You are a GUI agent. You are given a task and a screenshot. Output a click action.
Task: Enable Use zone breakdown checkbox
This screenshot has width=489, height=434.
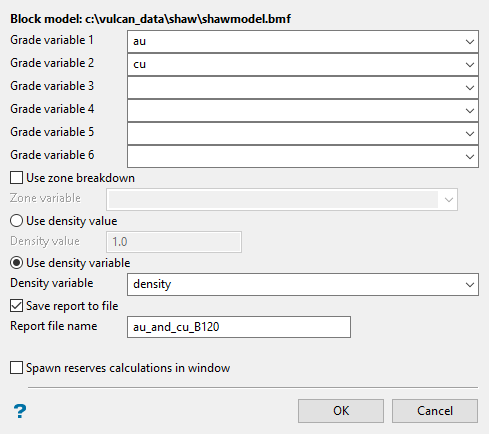16,178
